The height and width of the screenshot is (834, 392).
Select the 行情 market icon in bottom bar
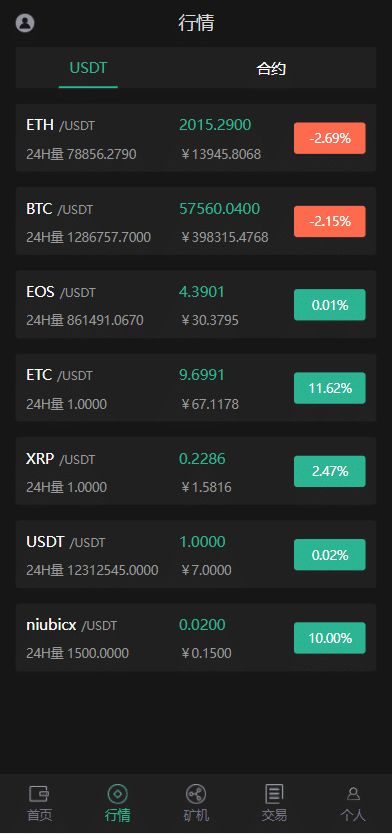(x=118, y=794)
